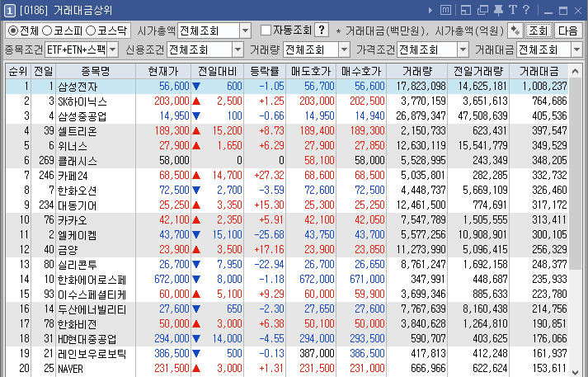Select the 대동기어 stock name

click(78, 205)
